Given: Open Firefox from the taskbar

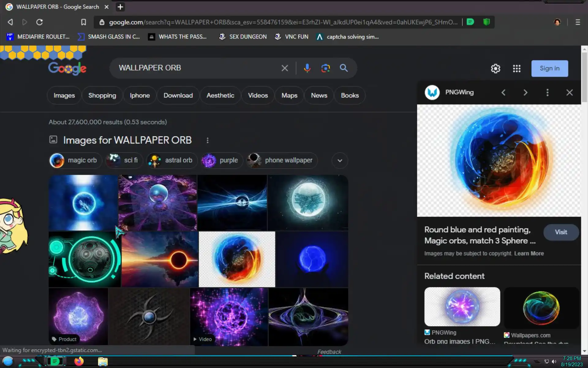Looking at the screenshot, I should pos(79,361).
